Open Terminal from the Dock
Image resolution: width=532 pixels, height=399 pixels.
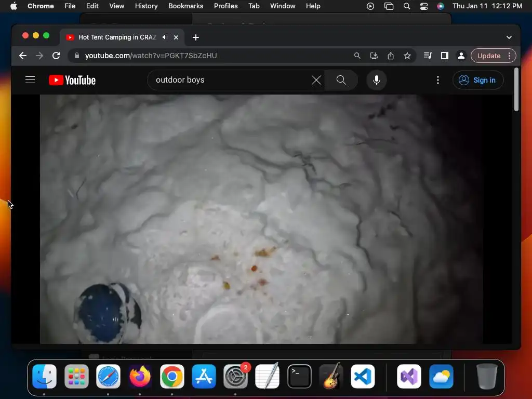299,376
